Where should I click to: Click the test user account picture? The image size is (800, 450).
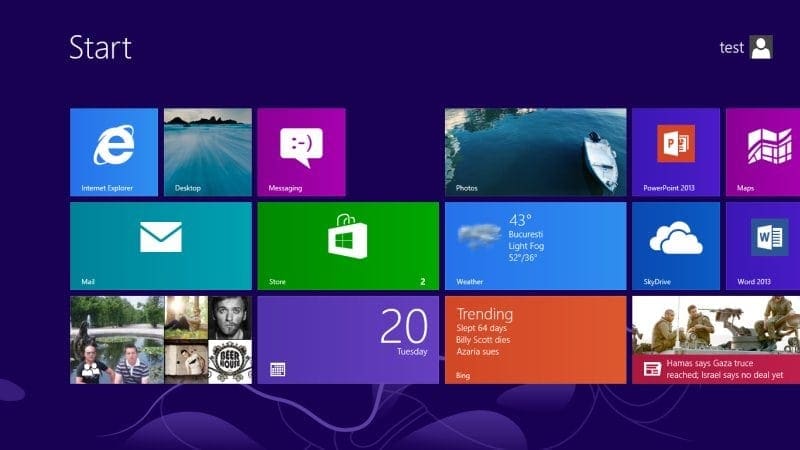(x=762, y=47)
